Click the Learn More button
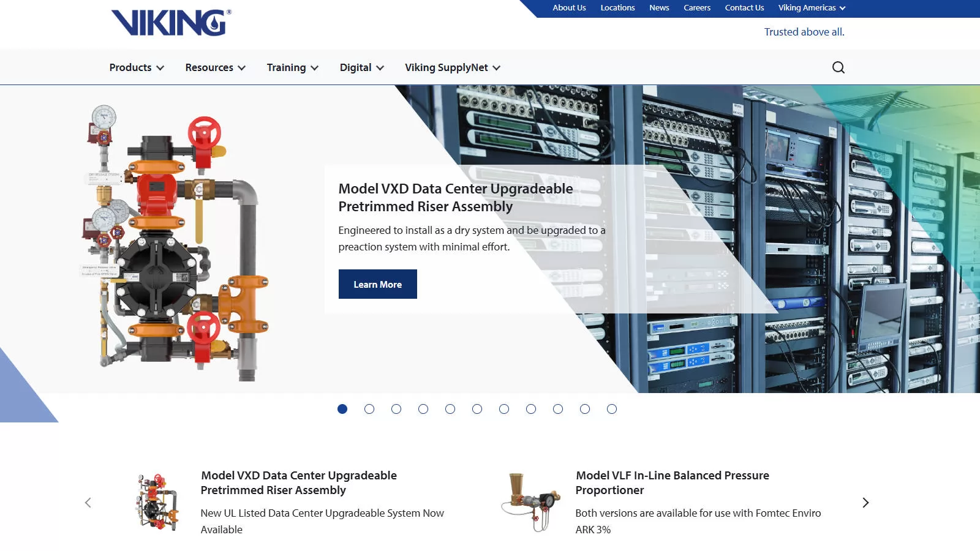980x551 pixels. [377, 284]
